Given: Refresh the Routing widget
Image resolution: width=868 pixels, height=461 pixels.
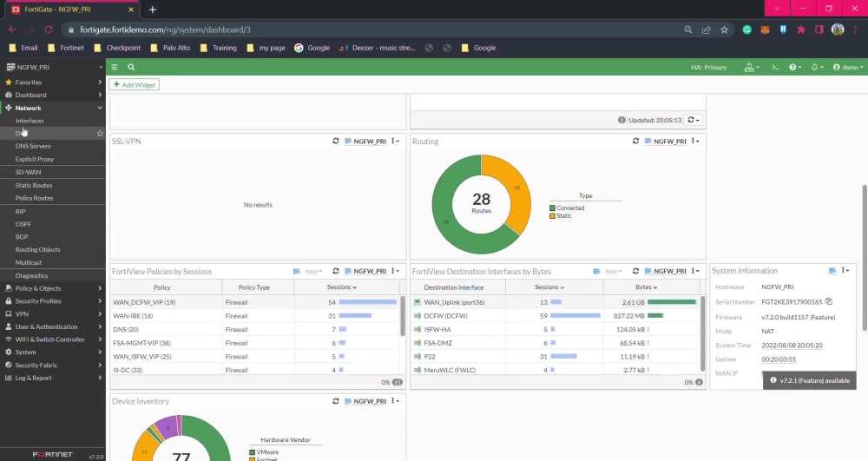Looking at the screenshot, I should tap(635, 142).
